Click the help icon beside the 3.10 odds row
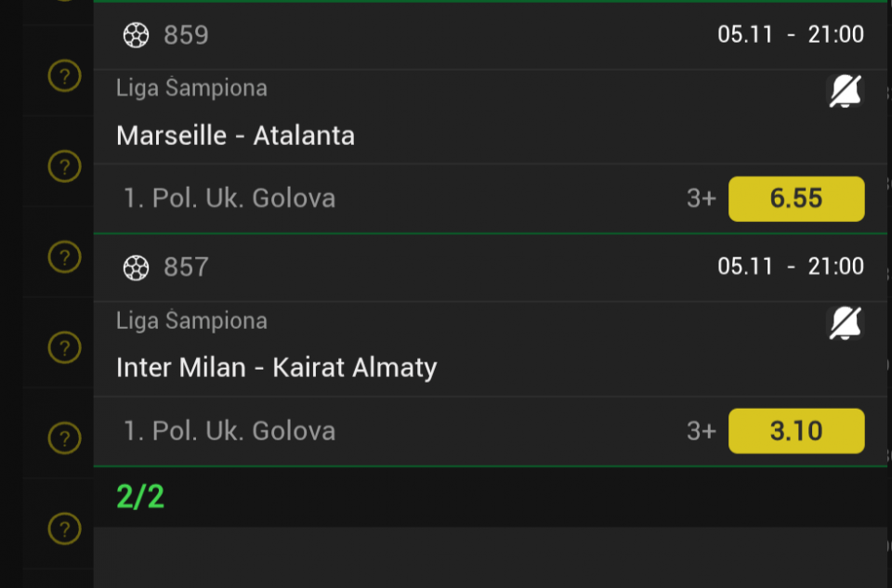This screenshot has width=892, height=588. [64, 438]
